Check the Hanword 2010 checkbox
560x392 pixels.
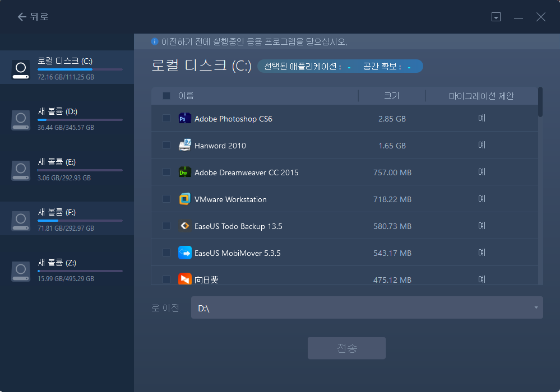click(166, 145)
